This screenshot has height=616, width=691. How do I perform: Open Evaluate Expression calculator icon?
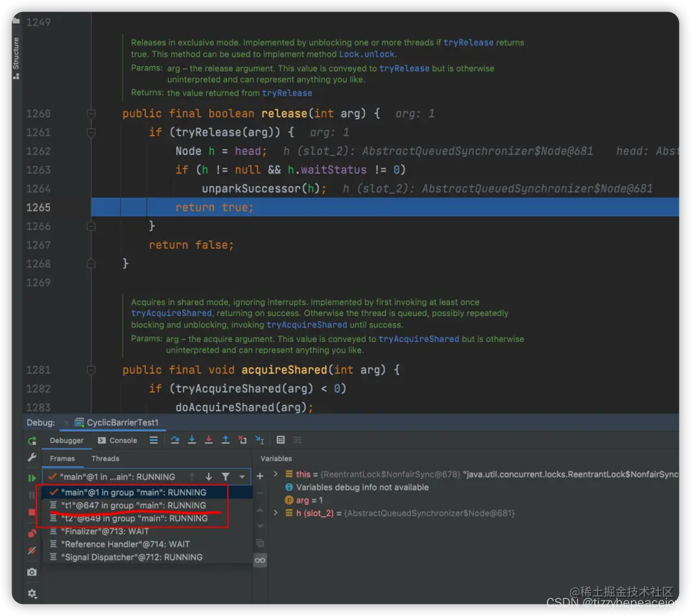[281, 440]
